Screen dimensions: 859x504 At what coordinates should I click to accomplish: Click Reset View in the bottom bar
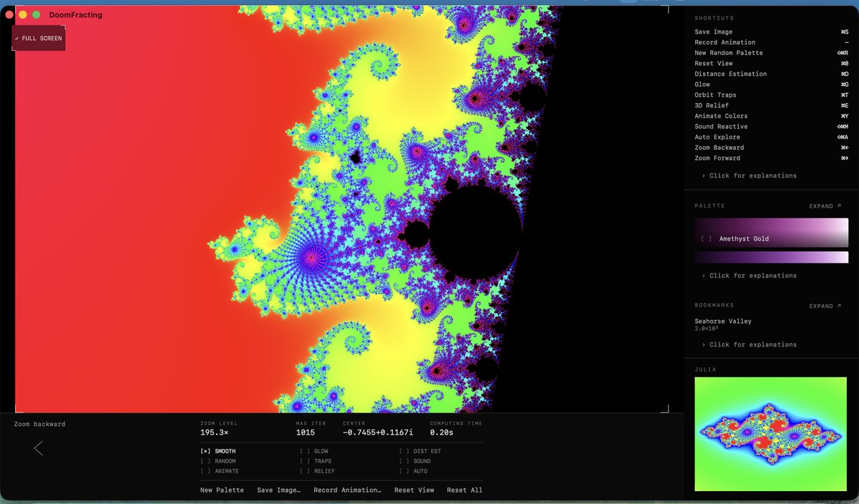pos(414,490)
